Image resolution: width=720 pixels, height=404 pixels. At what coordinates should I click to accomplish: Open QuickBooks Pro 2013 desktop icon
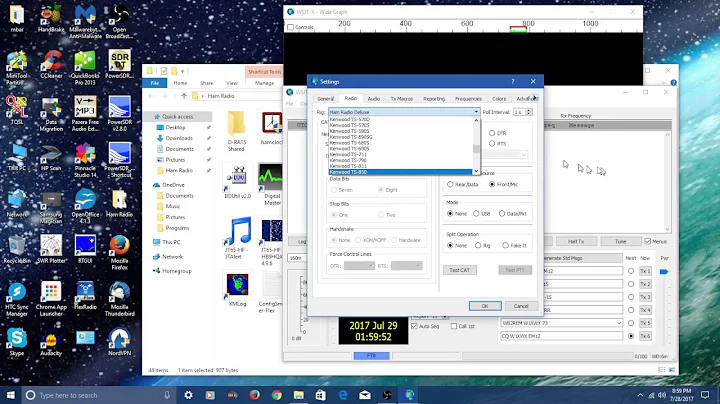tap(85, 67)
